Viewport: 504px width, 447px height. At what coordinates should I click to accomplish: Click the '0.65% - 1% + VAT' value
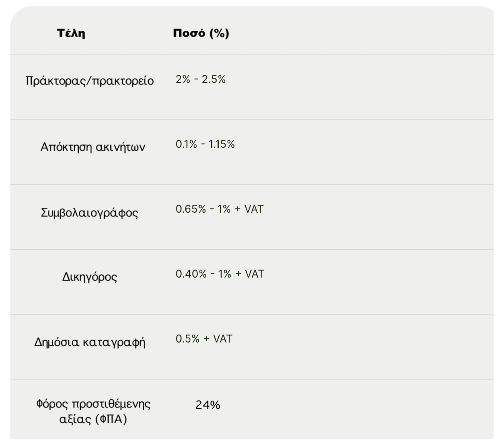point(220,209)
